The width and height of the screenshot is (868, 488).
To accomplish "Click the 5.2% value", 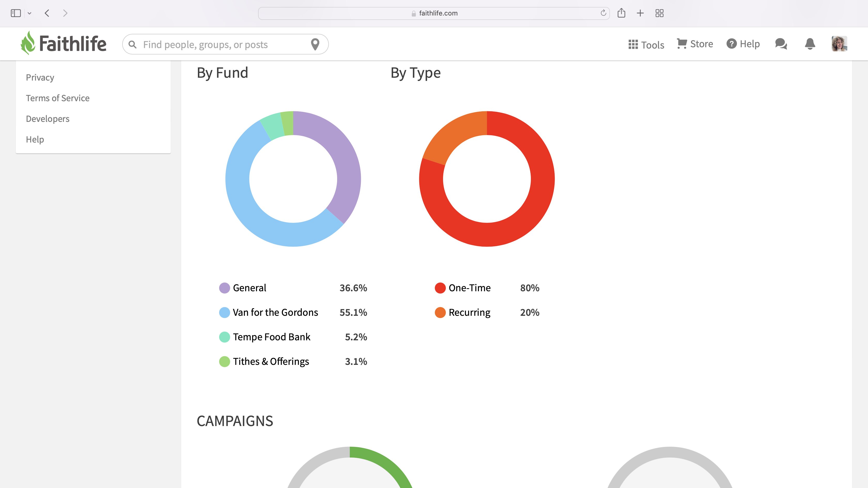I will [x=356, y=337].
